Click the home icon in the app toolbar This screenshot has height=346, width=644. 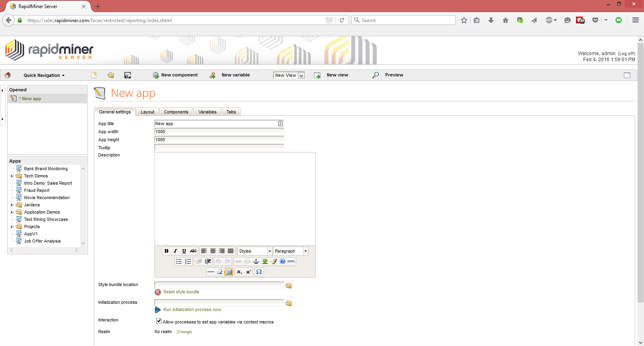(8, 75)
